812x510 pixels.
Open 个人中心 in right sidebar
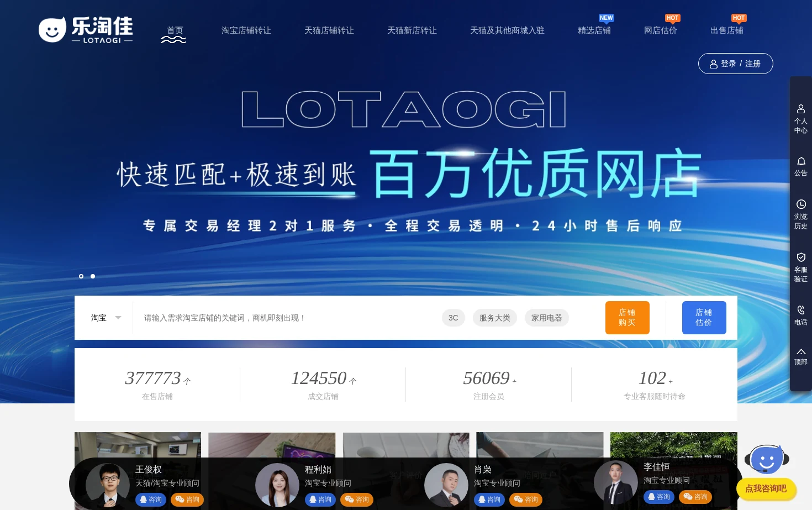800,119
